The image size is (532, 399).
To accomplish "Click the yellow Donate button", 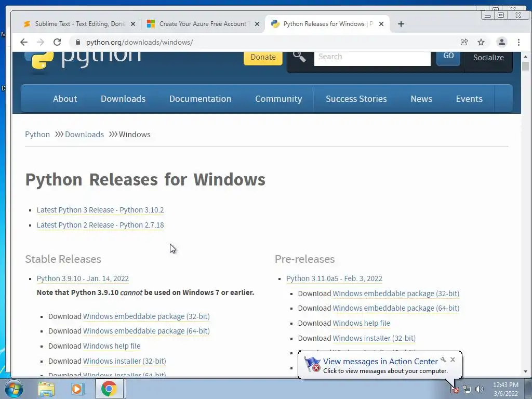I will 263,57.
